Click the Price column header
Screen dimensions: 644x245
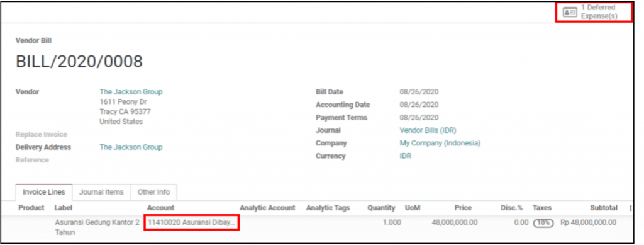click(463, 208)
